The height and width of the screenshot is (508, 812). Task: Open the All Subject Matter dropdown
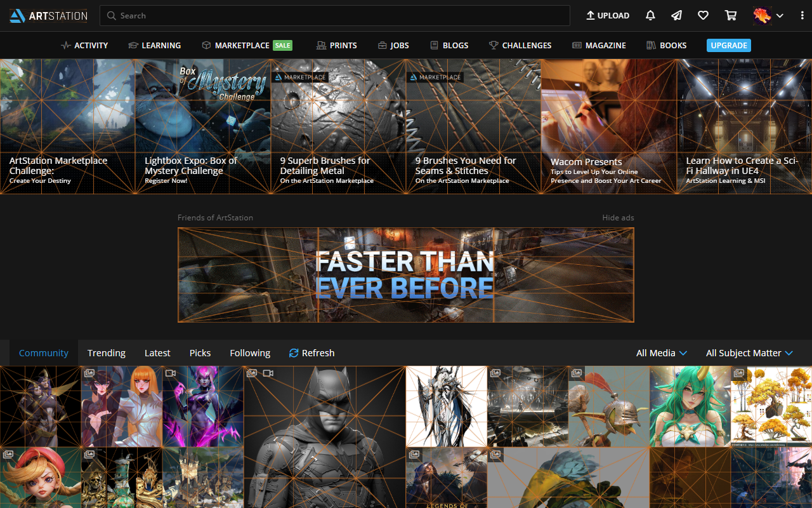[749, 353]
